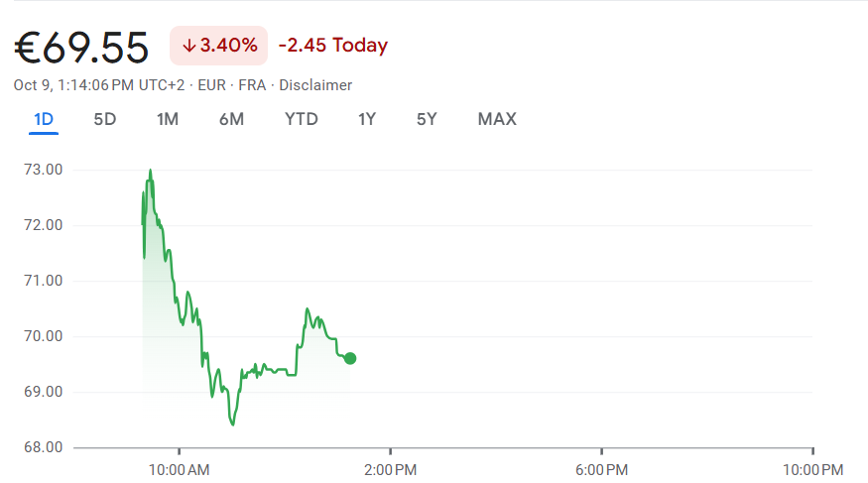
Task: Click the 2:00 PM axis label
Action: [x=390, y=468]
